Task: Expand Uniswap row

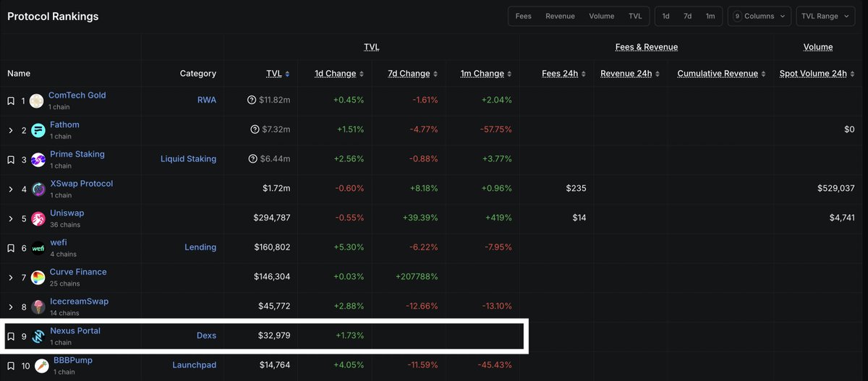Action: 11,218
